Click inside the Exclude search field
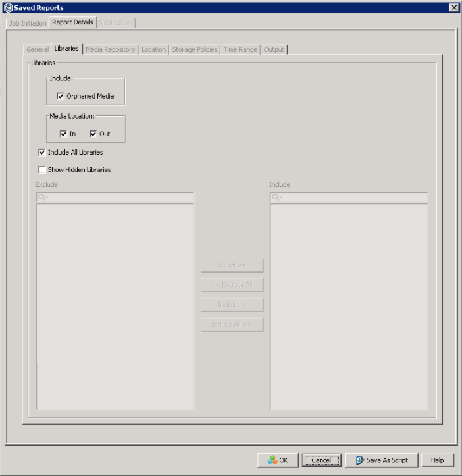The width and height of the screenshot is (462, 476). 115,198
